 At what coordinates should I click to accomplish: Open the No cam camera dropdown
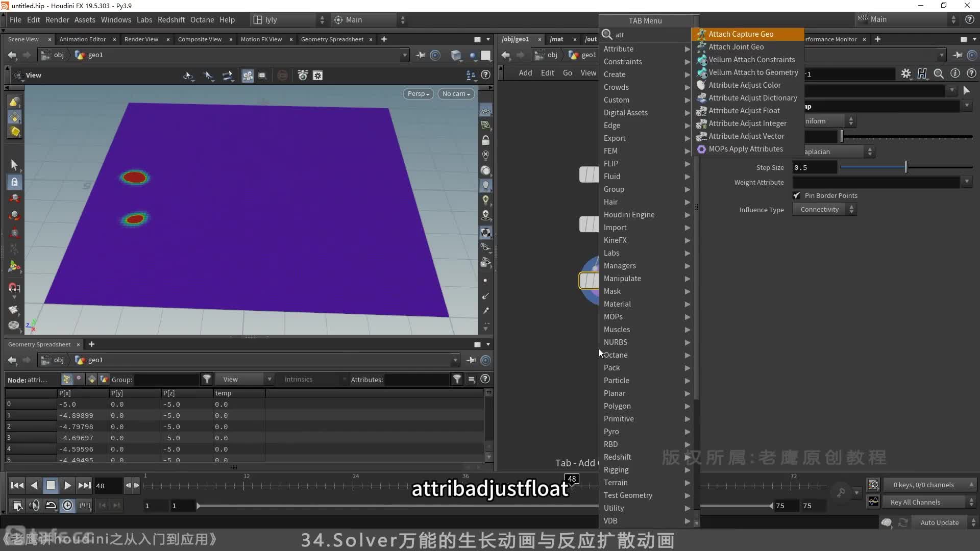pos(456,94)
